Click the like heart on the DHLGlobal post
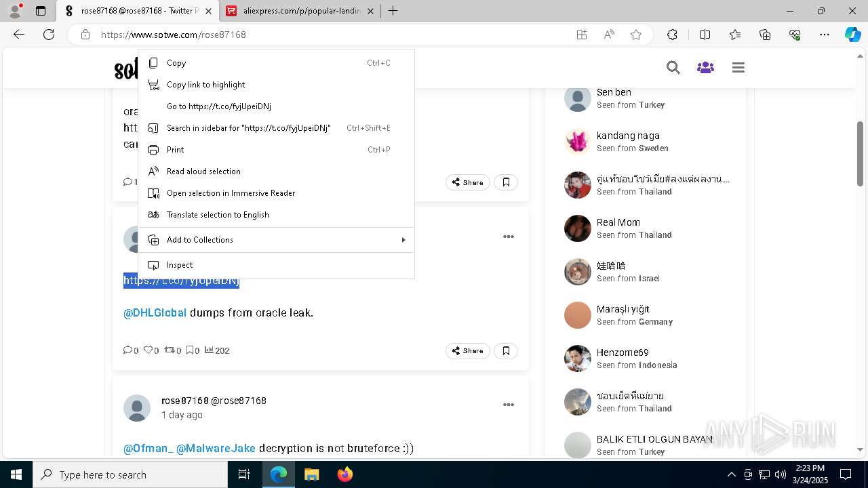Image resolution: width=868 pixels, height=488 pixels. point(148,350)
